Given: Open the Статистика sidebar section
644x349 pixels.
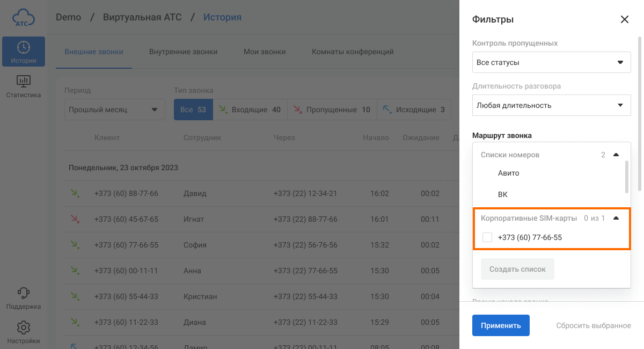Looking at the screenshot, I should pyautogui.click(x=24, y=86).
